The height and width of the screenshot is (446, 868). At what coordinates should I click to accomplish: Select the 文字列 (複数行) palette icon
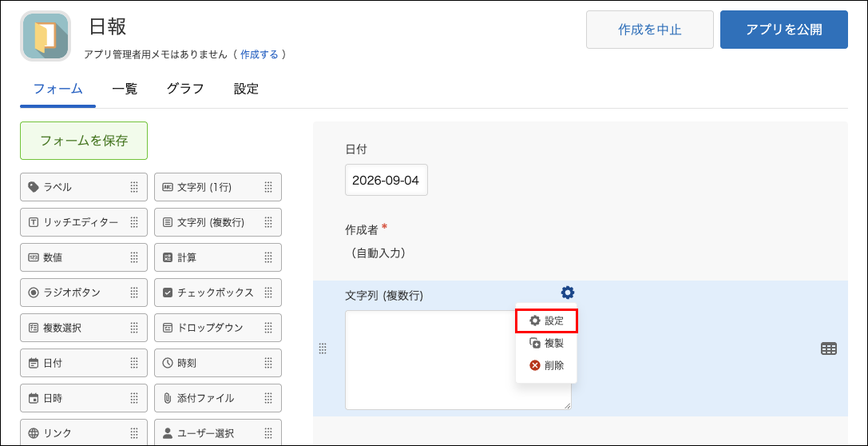(168, 222)
